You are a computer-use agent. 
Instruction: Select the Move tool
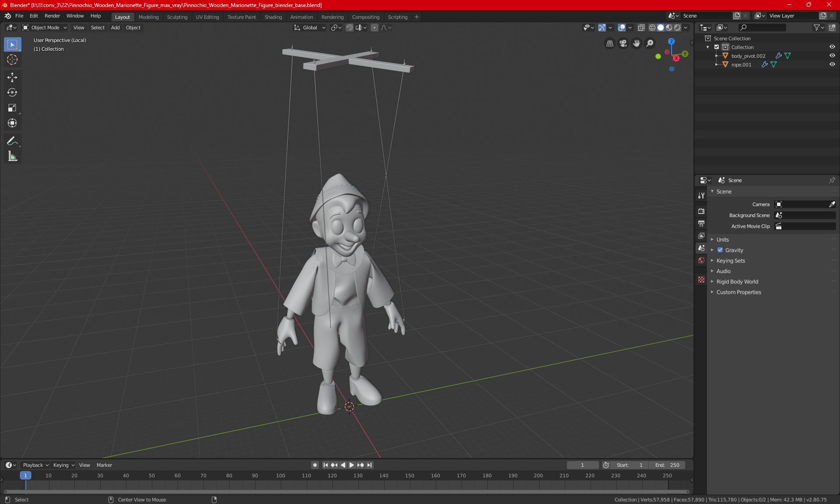12,77
